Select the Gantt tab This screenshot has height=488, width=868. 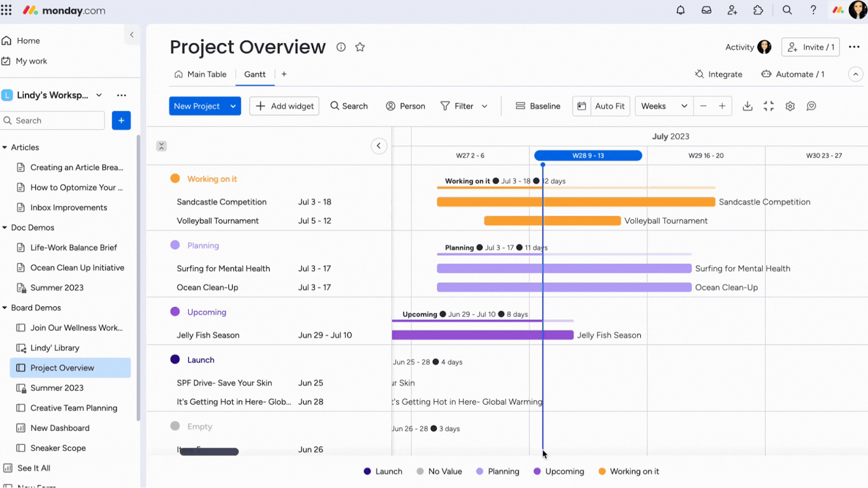point(254,74)
